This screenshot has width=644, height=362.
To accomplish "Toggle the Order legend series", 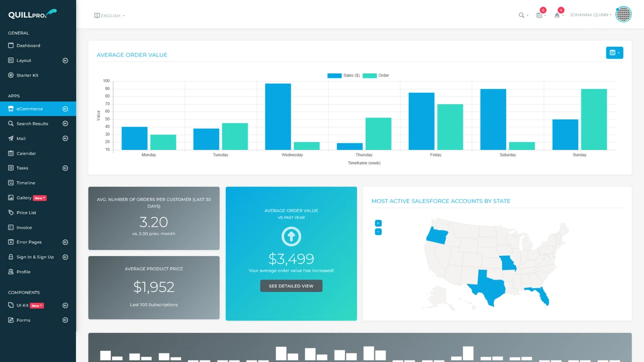I will point(376,75).
